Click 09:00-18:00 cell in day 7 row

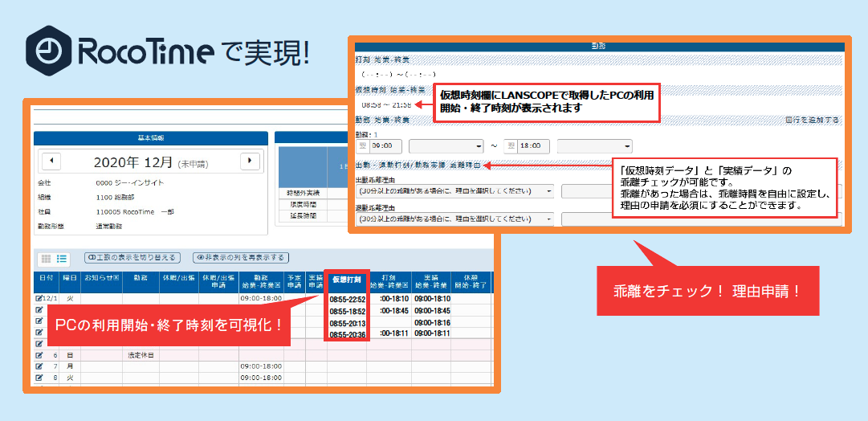click(261, 366)
